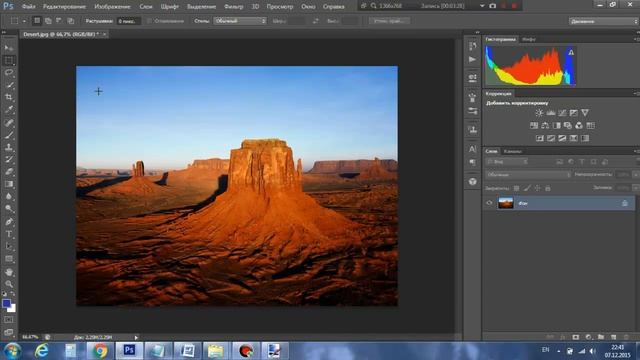Switch to the Каналы tab
The height and width of the screenshot is (360, 640).
coord(513,151)
